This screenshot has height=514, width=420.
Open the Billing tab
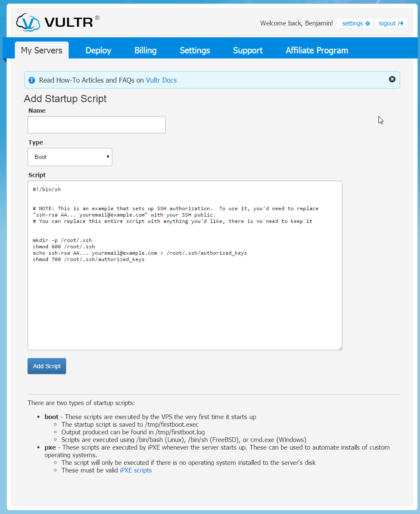pyautogui.click(x=145, y=50)
